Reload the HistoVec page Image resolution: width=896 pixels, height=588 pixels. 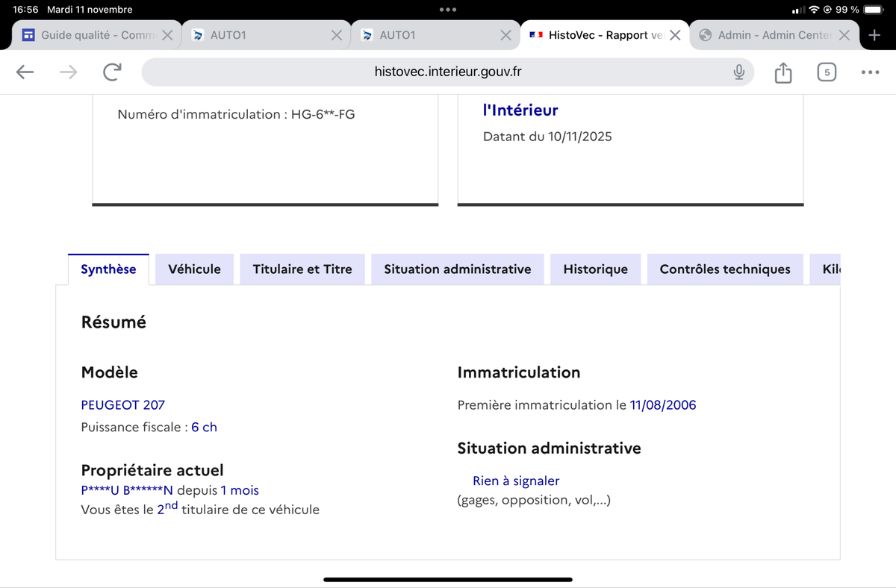point(112,72)
